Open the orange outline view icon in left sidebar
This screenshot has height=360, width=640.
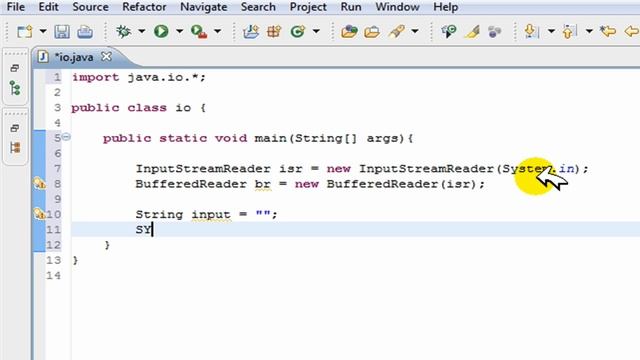coord(15,148)
